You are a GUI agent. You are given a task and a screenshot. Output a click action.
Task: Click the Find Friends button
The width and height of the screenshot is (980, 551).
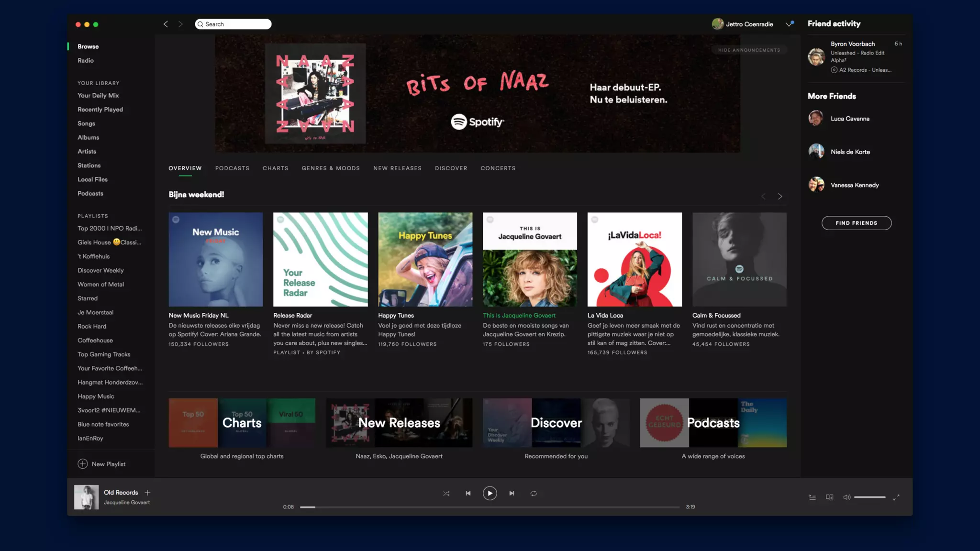tap(856, 223)
